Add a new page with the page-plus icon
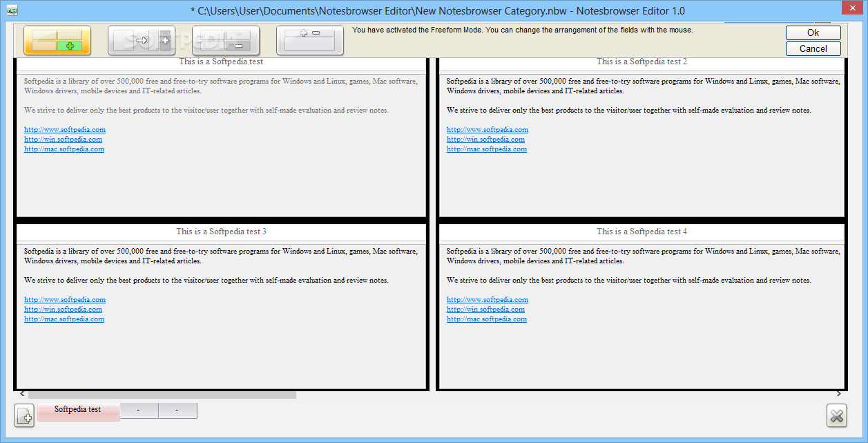 [24, 415]
